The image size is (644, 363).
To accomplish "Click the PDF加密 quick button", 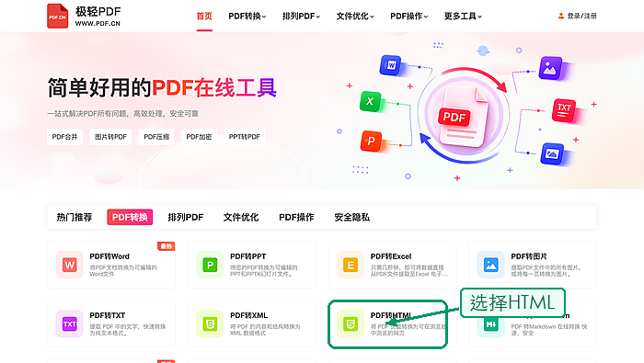I will (199, 137).
